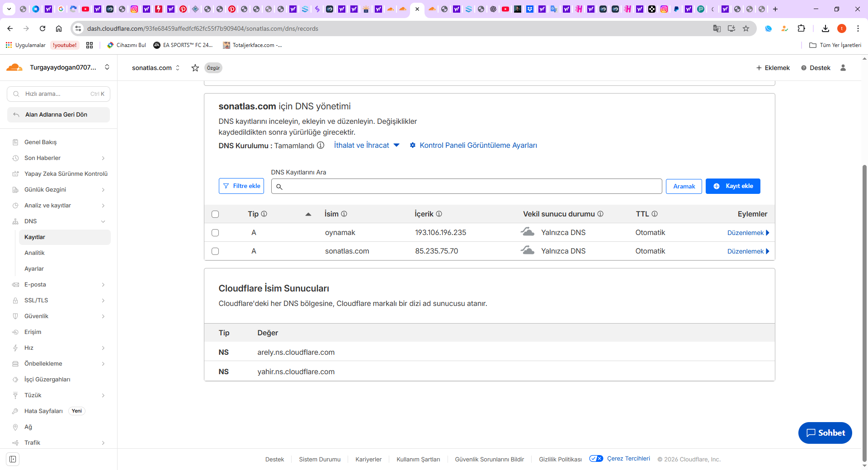Tick the select-all checkbox in the DNS table header
This screenshot has height=470, width=868.
coord(215,214)
